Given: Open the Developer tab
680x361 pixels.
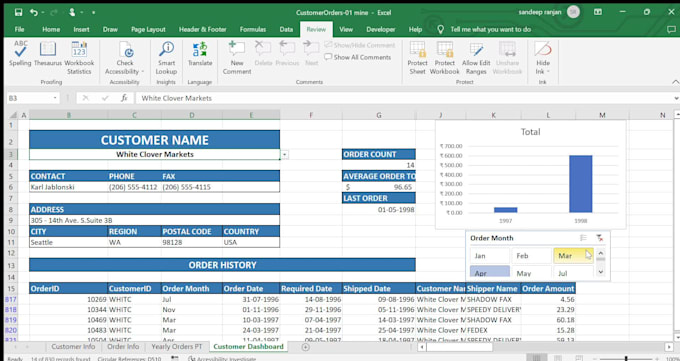Looking at the screenshot, I should click(381, 30).
